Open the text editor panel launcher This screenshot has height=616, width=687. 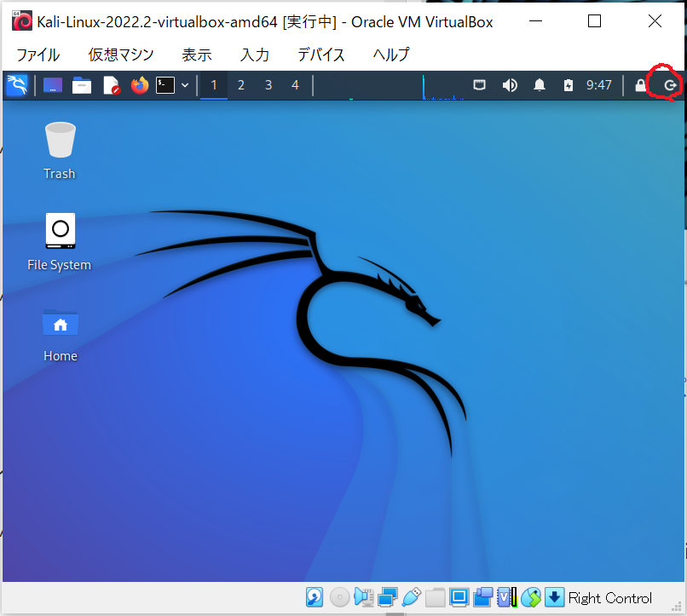tap(112, 85)
